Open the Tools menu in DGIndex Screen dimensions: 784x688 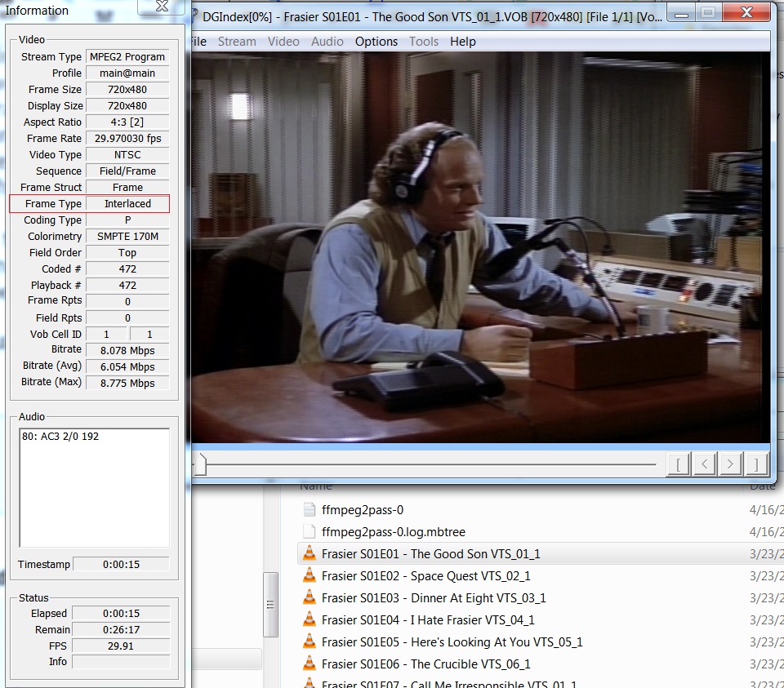(x=424, y=42)
